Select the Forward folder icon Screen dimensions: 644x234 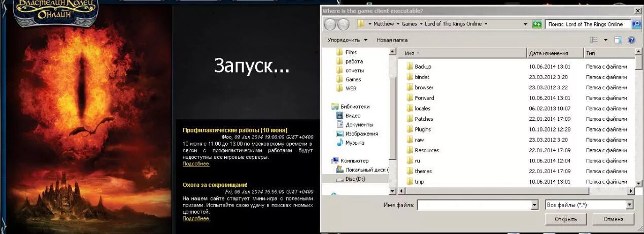pyautogui.click(x=410, y=98)
